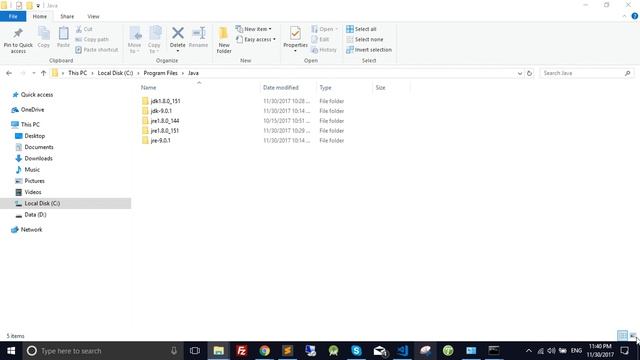Click the Rename ribbon icon
This screenshot has width=640, height=360.
pos(198,38)
